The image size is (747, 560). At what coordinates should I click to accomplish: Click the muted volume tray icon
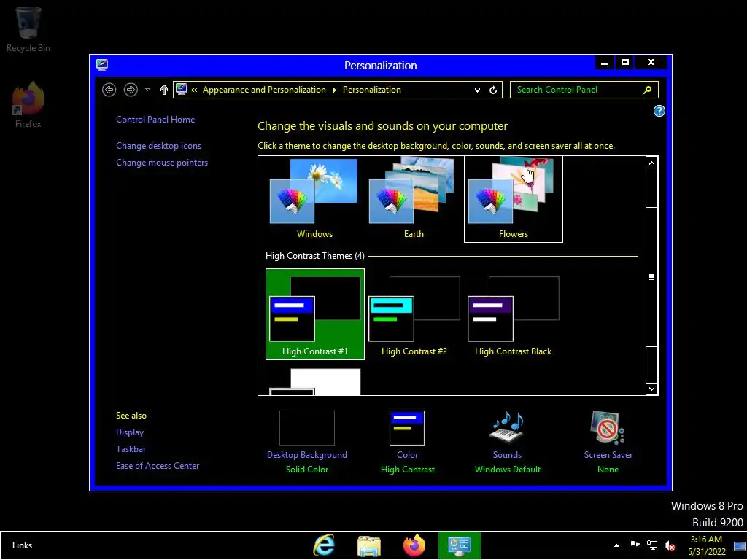[x=670, y=545]
